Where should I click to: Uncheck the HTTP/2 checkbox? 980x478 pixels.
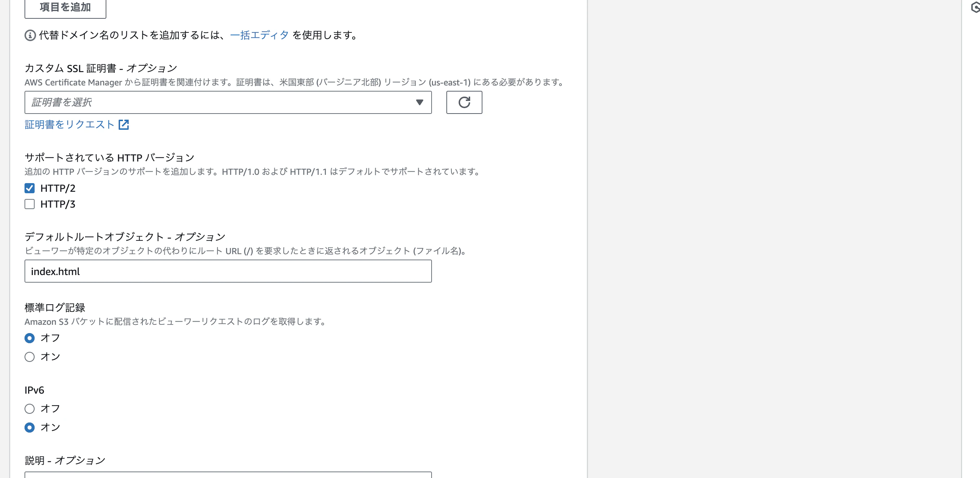[29, 188]
